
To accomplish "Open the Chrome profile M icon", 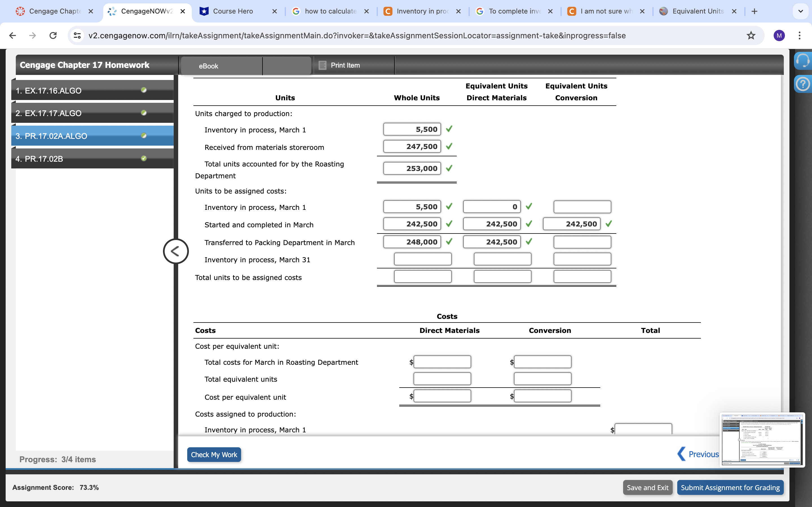I will (x=779, y=35).
